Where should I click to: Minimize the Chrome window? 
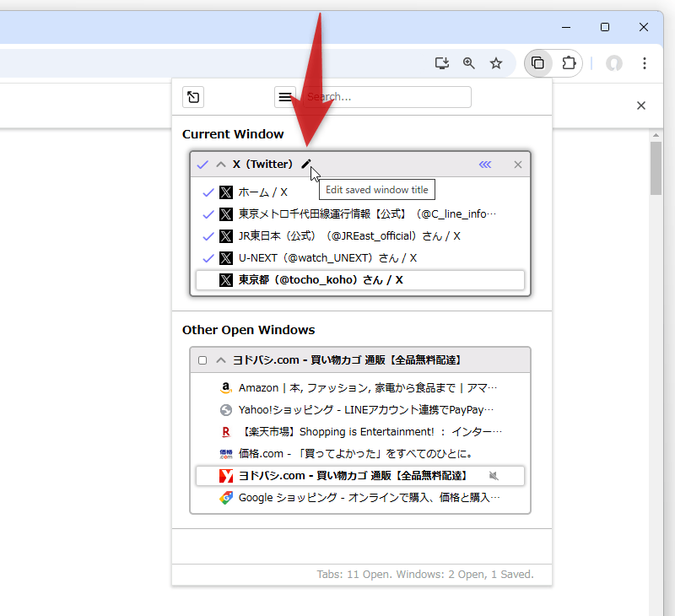tap(566, 27)
